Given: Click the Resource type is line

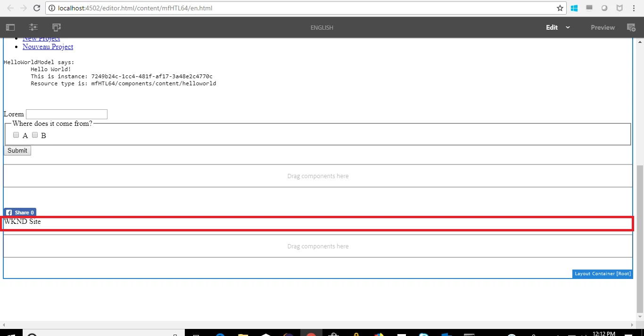Looking at the screenshot, I should [x=124, y=83].
